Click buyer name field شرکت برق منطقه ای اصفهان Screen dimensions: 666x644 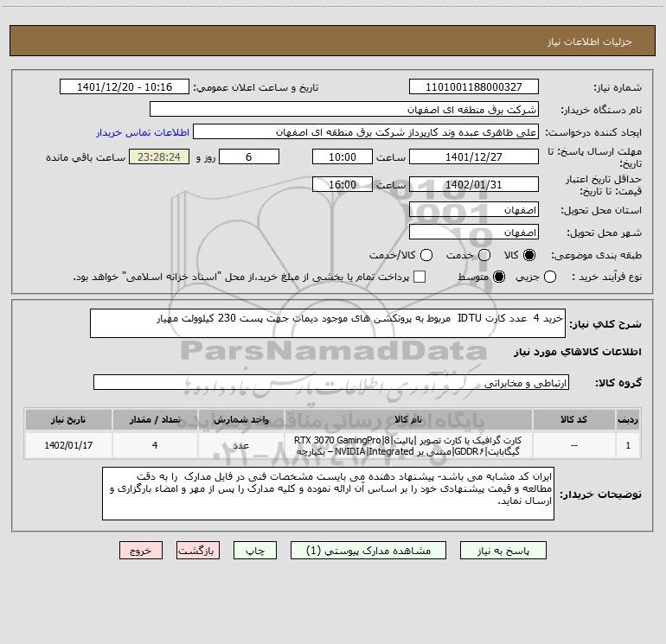tap(344, 110)
